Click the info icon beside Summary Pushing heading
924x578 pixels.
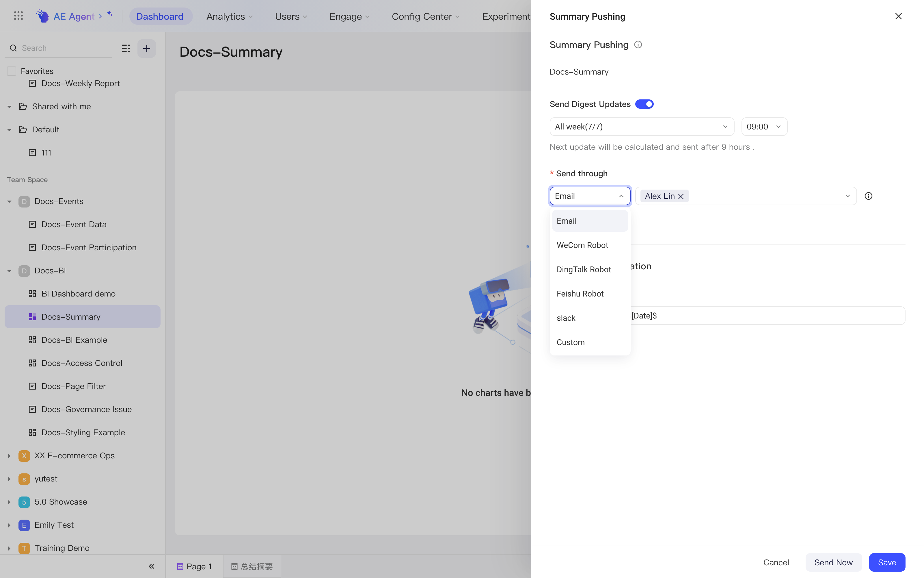pos(638,45)
